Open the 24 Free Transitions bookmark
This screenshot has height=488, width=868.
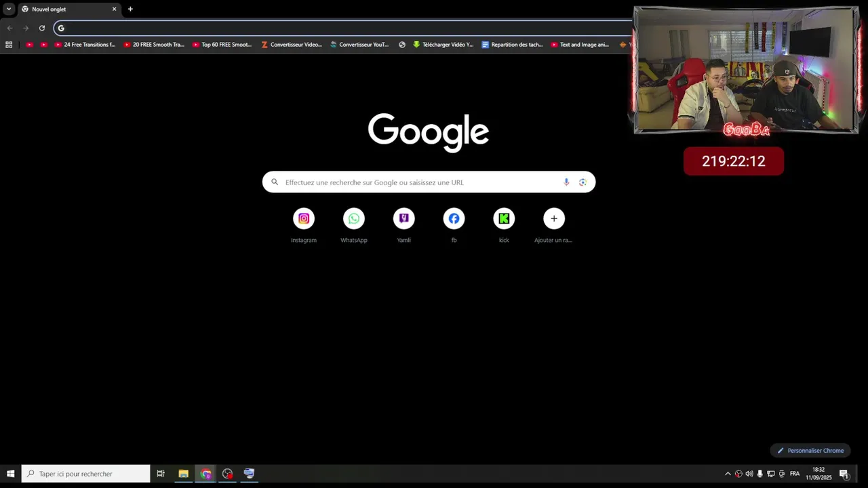point(85,45)
